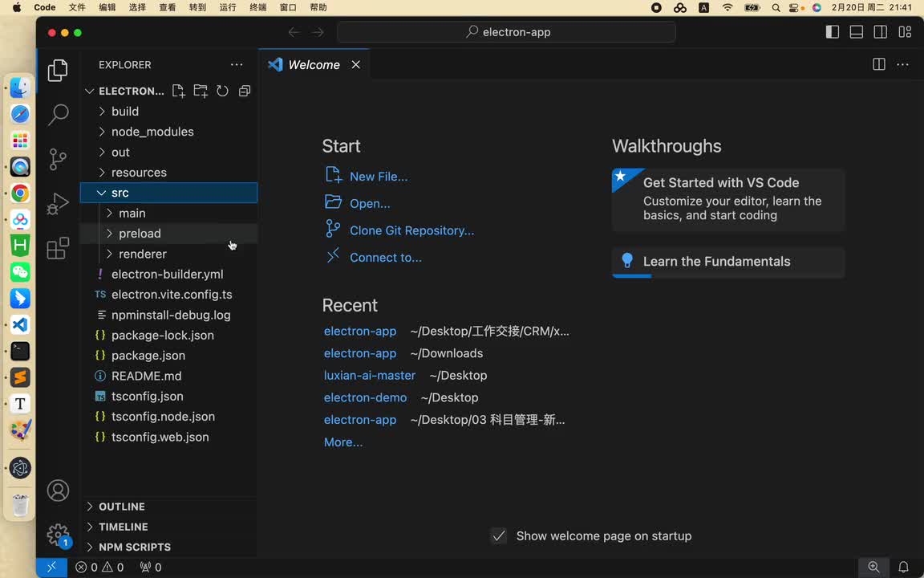The height and width of the screenshot is (578, 924).
Task: Open the 帮助 menu in menu bar
Action: [x=318, y=8]
